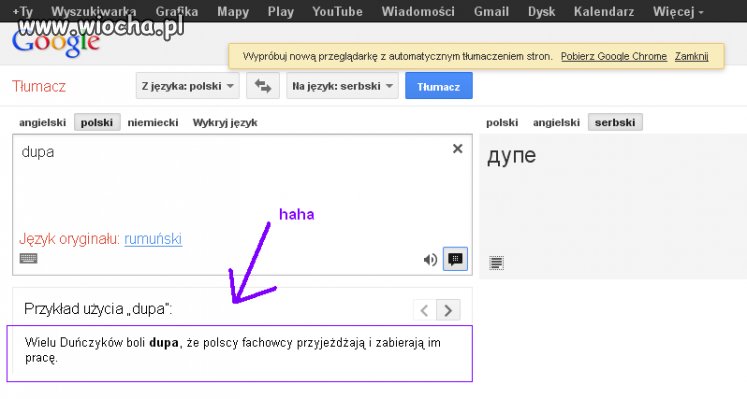Open Kalendarz in the top bar
The width and height of the screenshot is (747, 399).
tap(604, 11)
